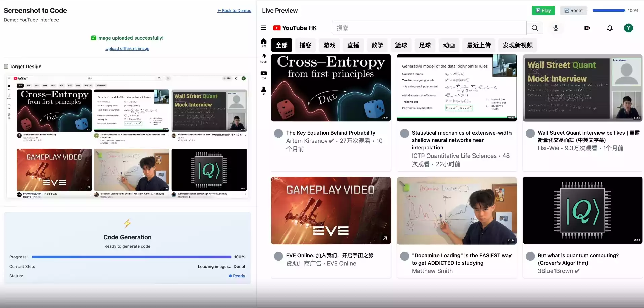Select the 全部 filter chip
Viewport: 644px width, 308px height.
coord(281,45)
